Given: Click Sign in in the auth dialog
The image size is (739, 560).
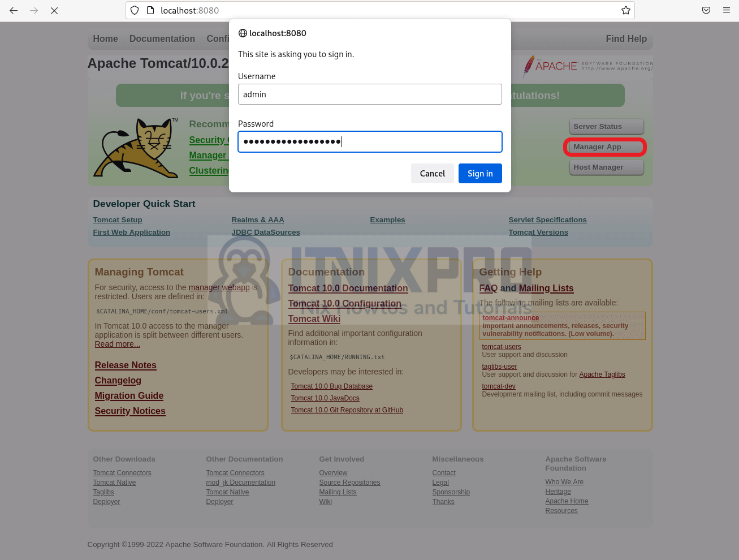Looking at the screenshot, I should coord(480,174).
